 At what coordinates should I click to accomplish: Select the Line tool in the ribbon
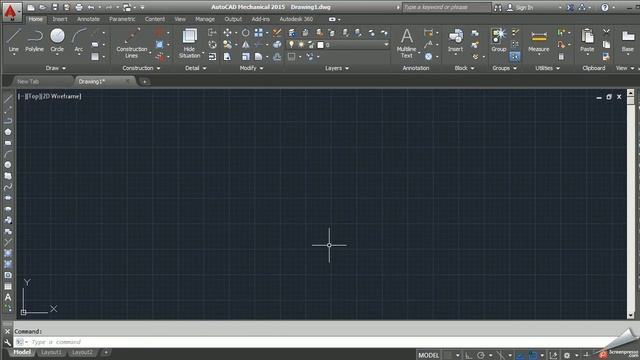[13, 41]
